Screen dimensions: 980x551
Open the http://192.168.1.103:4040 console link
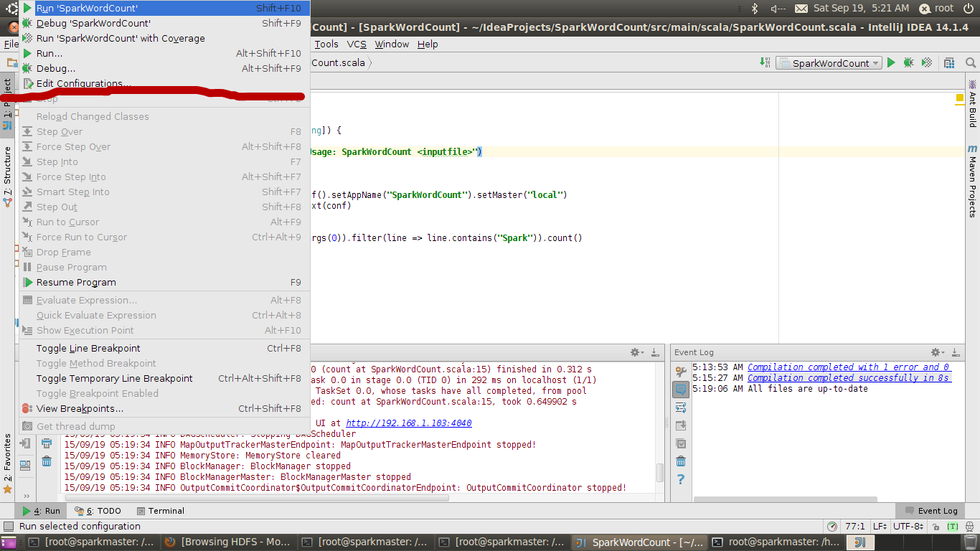[x=409, y=423]
